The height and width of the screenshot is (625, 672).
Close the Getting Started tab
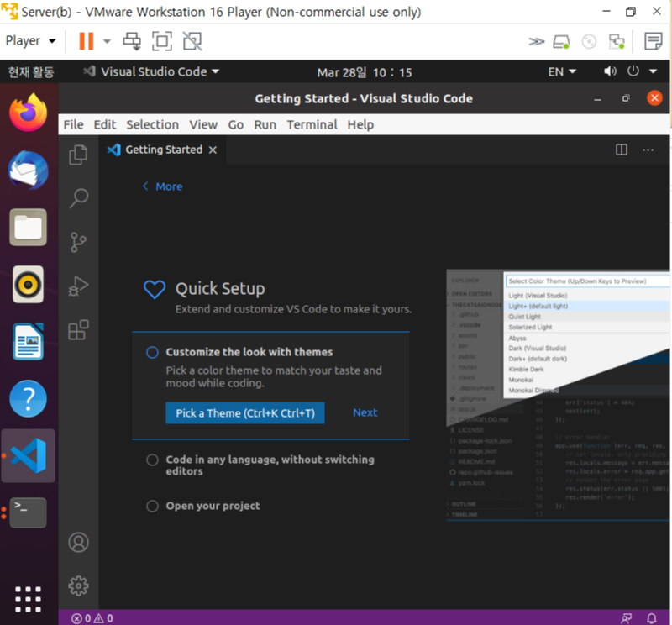tap(213, 150)
